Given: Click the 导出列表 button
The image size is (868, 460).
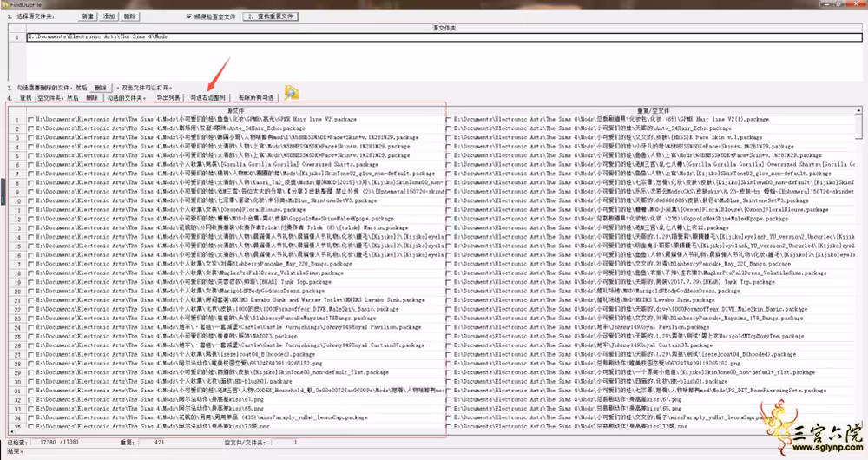Looking at the screenshot, I should [x=168, y=98].
